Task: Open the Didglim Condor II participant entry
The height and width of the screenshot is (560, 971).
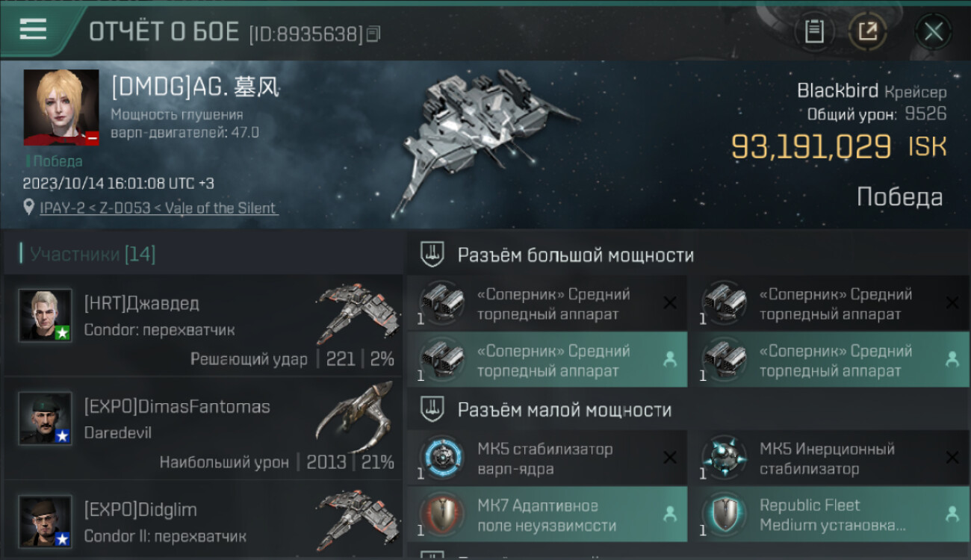Action: click(x=203, y=521)
